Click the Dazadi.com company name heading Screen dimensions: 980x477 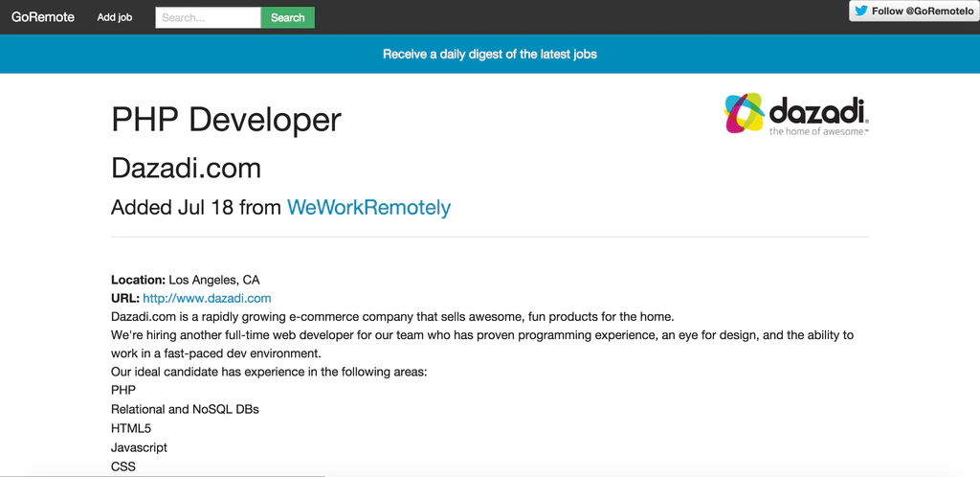(187, 169)
